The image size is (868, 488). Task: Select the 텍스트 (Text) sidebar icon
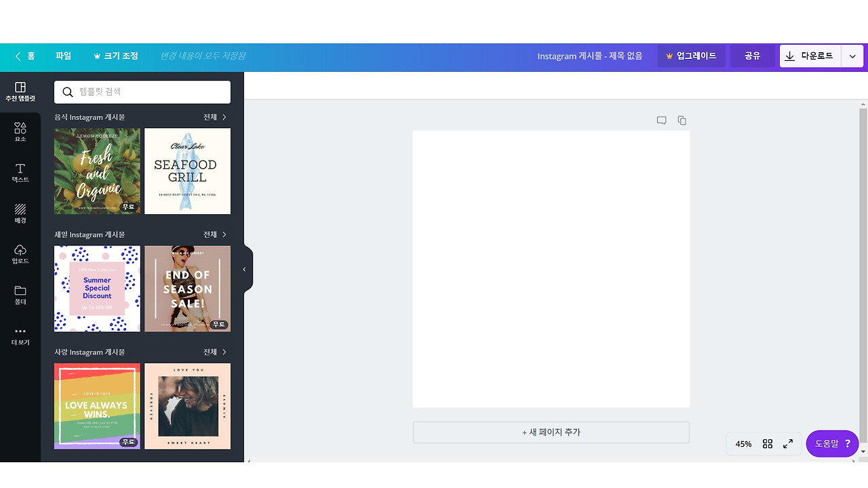(19, 174)
